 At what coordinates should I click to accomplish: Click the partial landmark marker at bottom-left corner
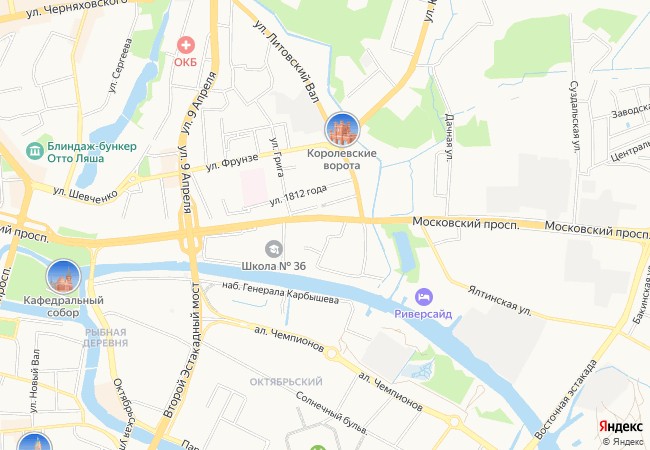pyautogui.click(x=35, y=442)
